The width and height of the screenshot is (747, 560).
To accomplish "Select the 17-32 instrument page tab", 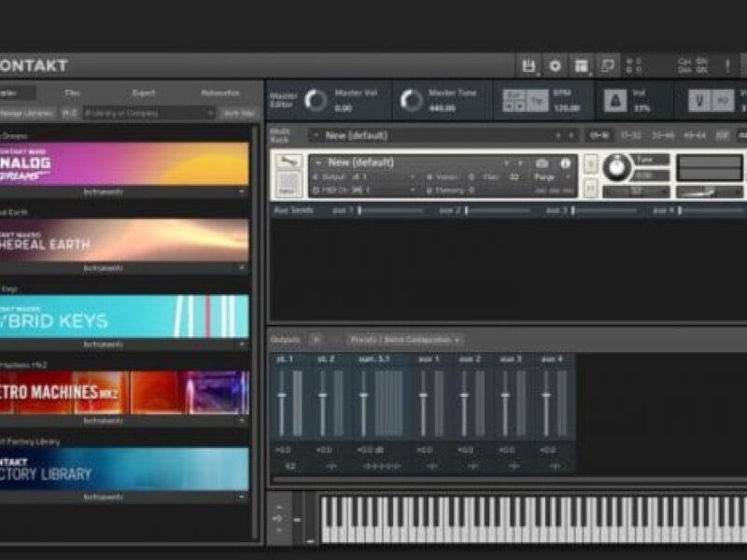I will [632, 133].
